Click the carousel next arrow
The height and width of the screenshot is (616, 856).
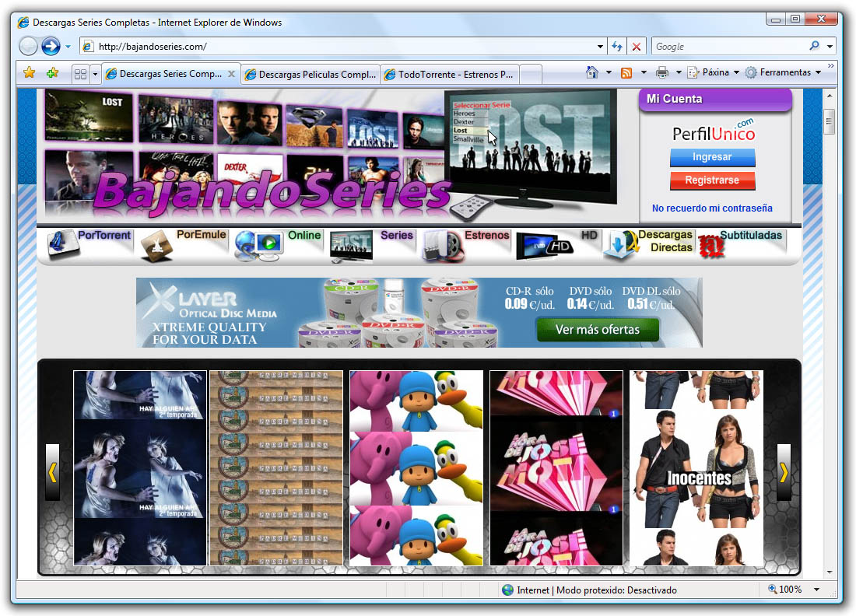click(784, 472)
